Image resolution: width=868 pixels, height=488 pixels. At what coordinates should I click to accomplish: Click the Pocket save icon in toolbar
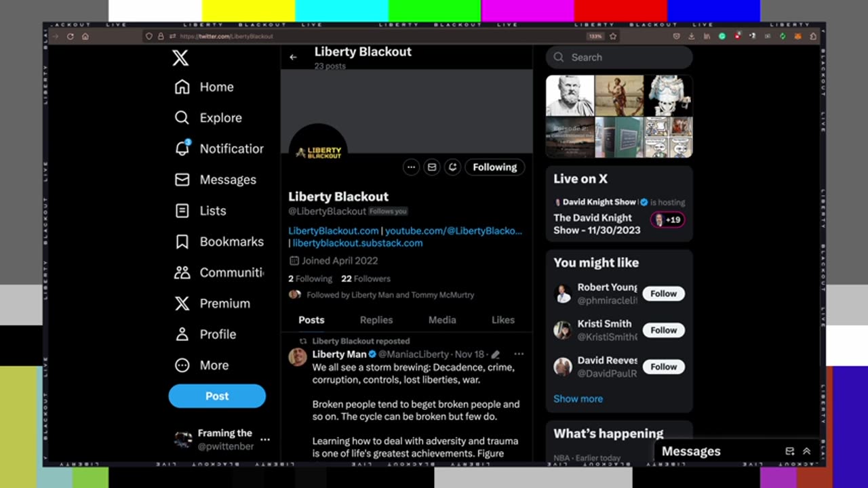(677, 36)
